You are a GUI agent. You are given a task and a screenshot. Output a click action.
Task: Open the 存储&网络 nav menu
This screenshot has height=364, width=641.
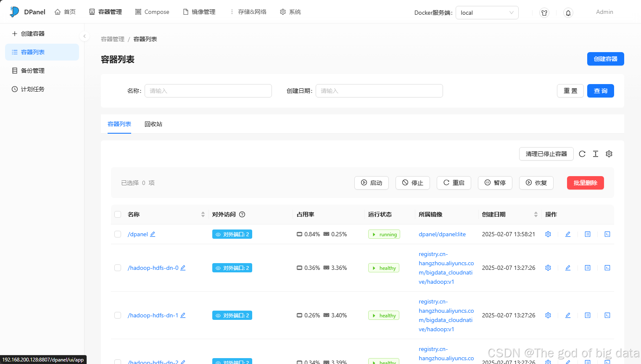coord(248,12)
